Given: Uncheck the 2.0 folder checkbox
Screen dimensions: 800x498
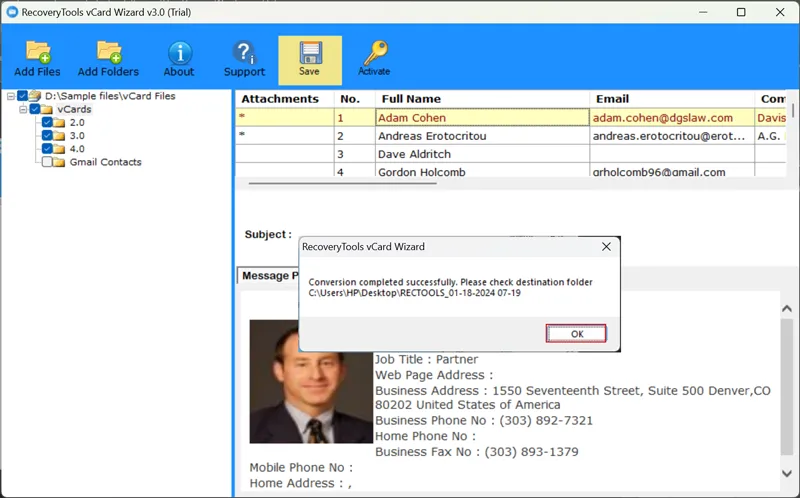Looking at the screenshot, I should click(x=47, y=122).
